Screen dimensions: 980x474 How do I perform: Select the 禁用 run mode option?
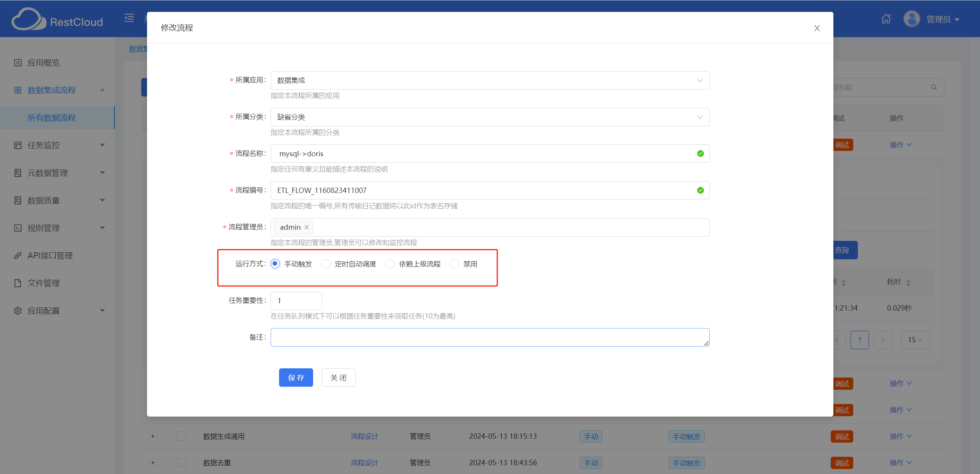(454, 264)
